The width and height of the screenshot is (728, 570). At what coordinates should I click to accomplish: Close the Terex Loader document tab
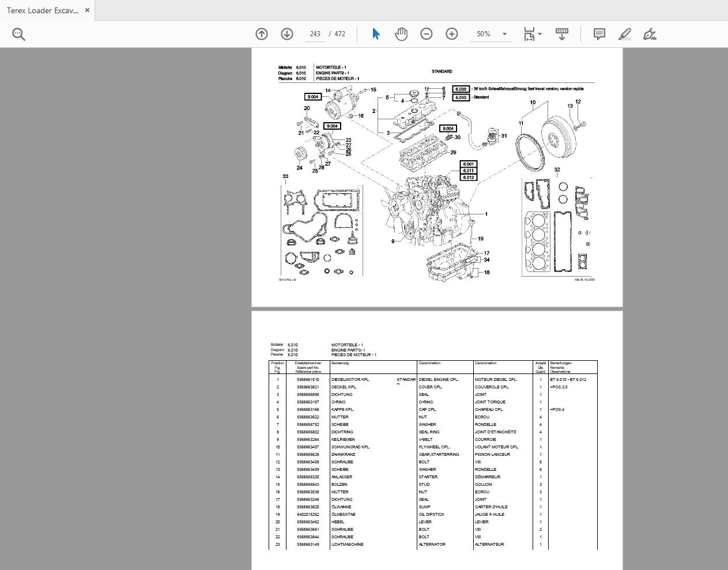pyautogui.click(x=87, y=10)
